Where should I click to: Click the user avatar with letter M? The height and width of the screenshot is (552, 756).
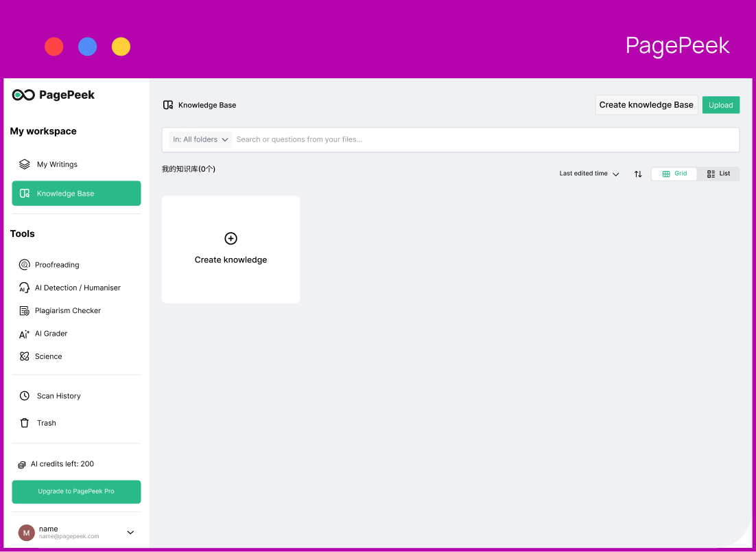[27, 533]
